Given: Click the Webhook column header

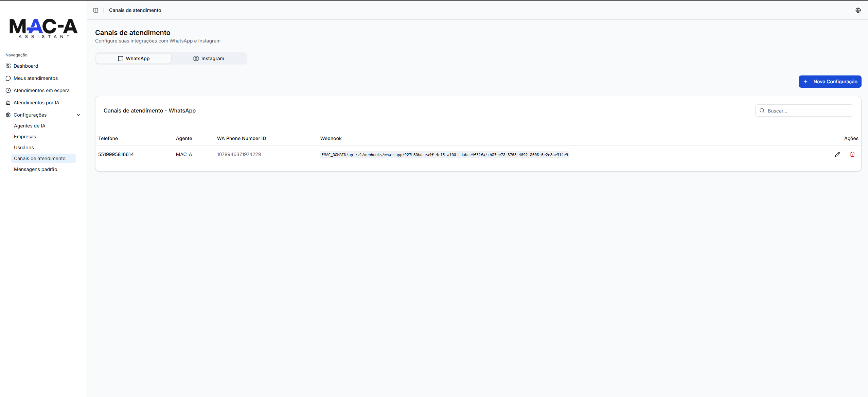Looking at the screenshot, I should click(x=331, y=138).
